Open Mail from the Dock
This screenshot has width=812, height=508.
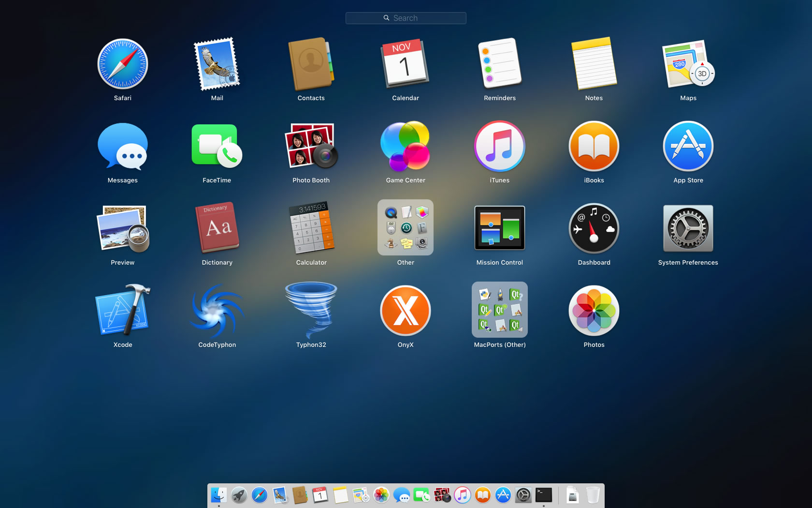coord(280,495)
